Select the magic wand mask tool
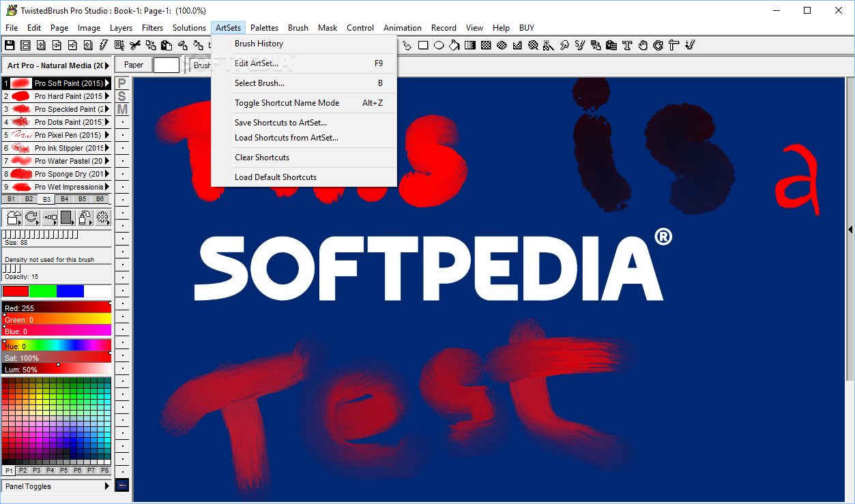This screenshot has width=855, height=504. point(549,45)
